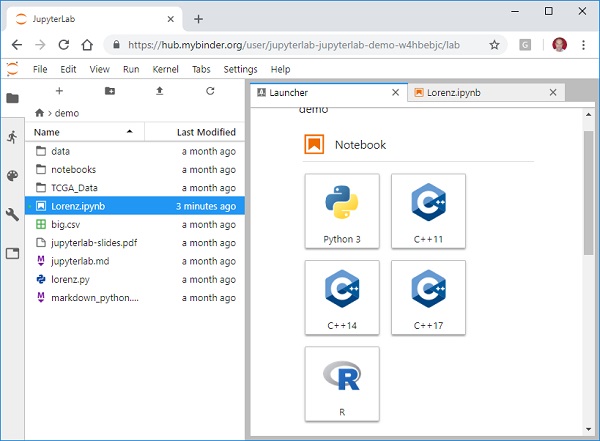Click the upload files icon
This screenshot has height=441, width=600.
160,91
